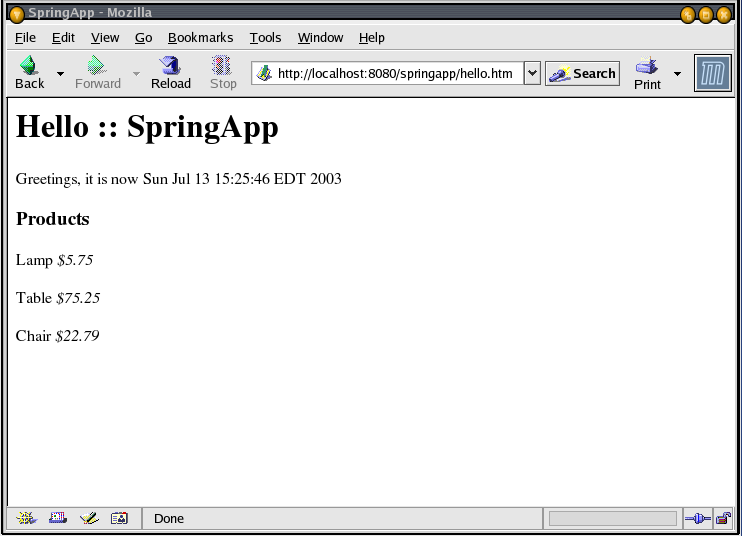
Task: Click the security padlock icon
Action: point(723,518)
